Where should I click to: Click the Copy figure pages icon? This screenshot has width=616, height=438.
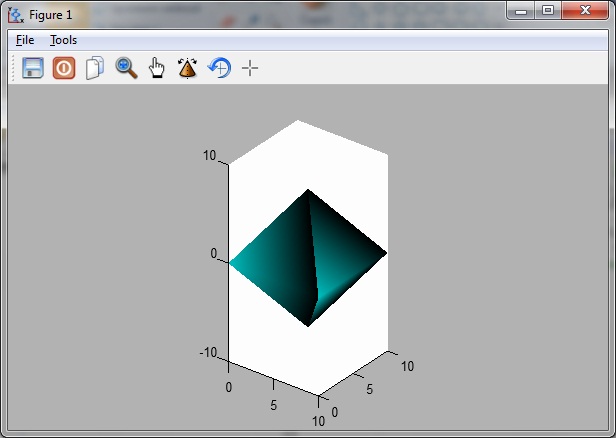pos(95,68)
